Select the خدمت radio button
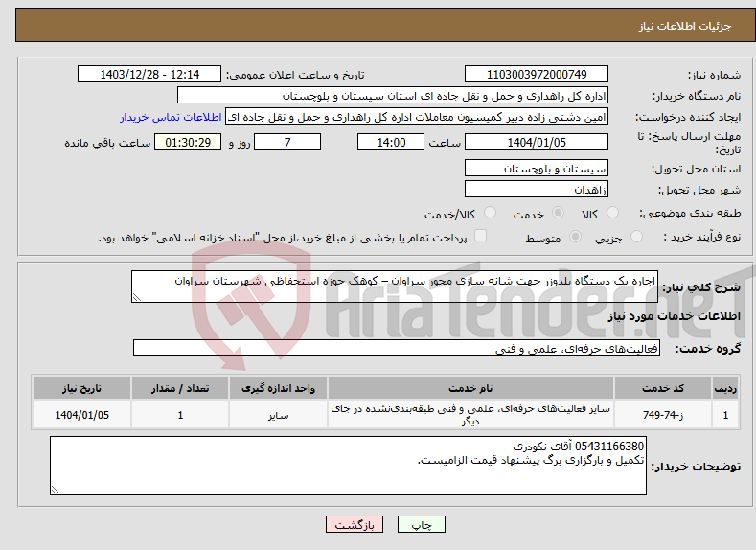Viewport: 756px width, 550px height. (559, 213)
